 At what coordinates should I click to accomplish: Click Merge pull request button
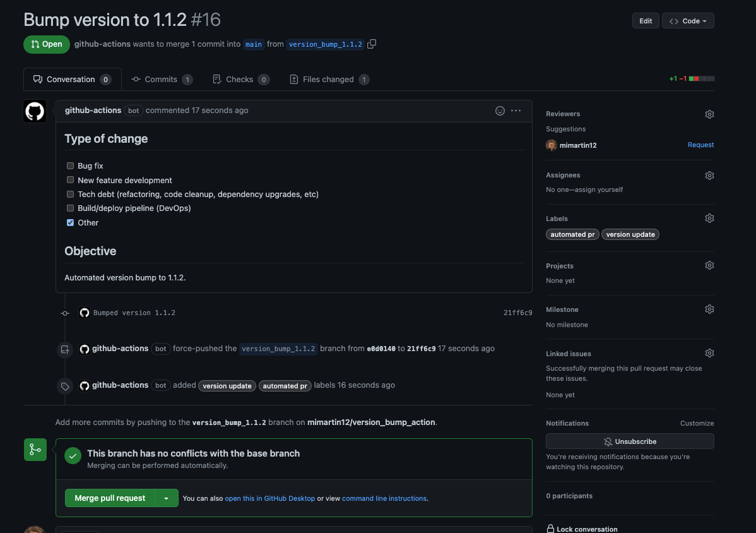pyautogui.click(x=110, y=498)
